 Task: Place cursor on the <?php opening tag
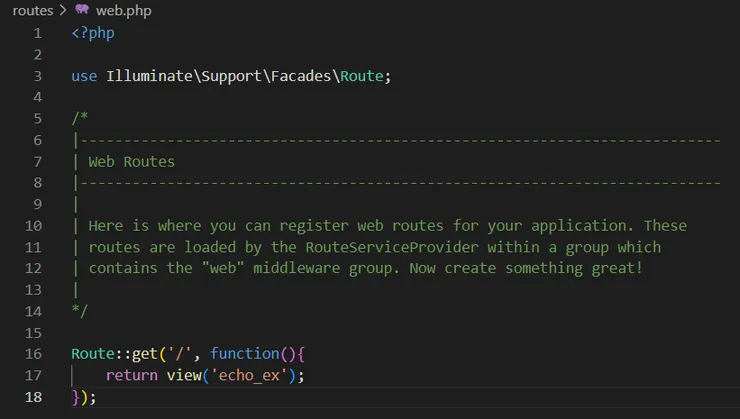click(x=93, y=33)
